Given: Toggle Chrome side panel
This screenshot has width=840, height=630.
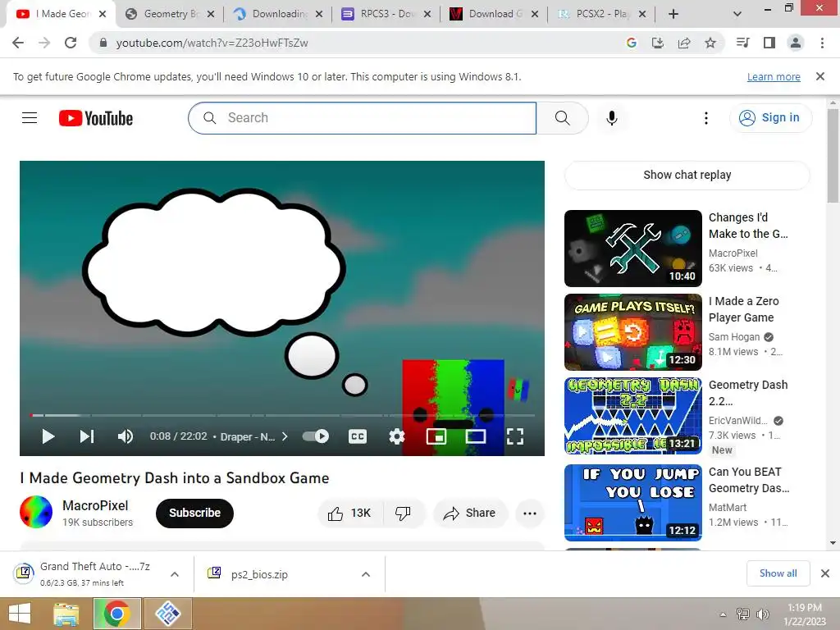Looking at the screenshot, I should [769, 43].
